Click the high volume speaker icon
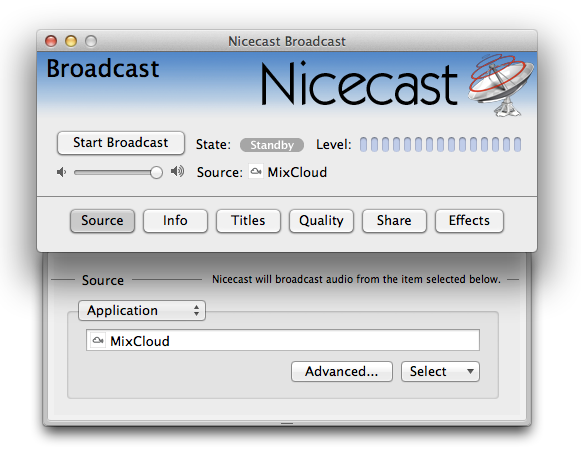581x476 pixels. [177, 172]
